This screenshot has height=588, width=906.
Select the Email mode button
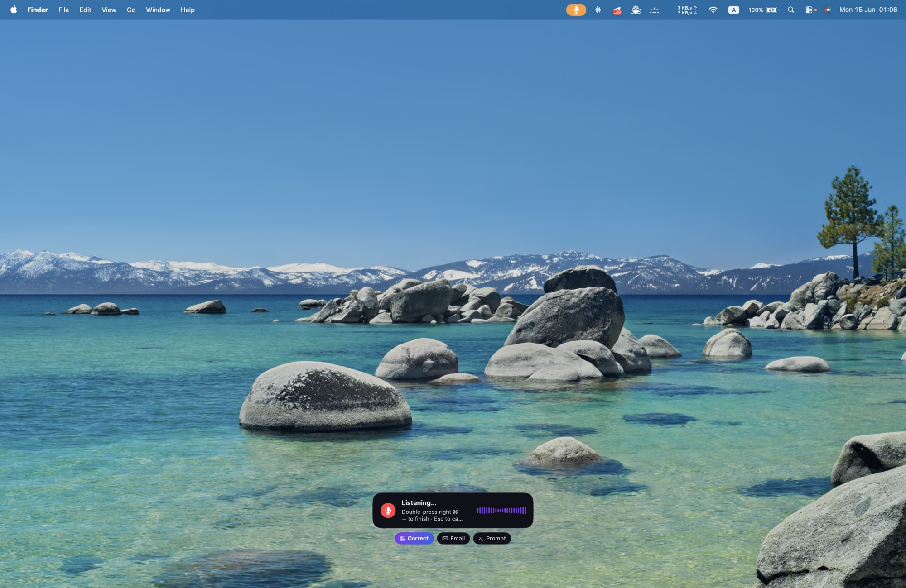(453, 538)
